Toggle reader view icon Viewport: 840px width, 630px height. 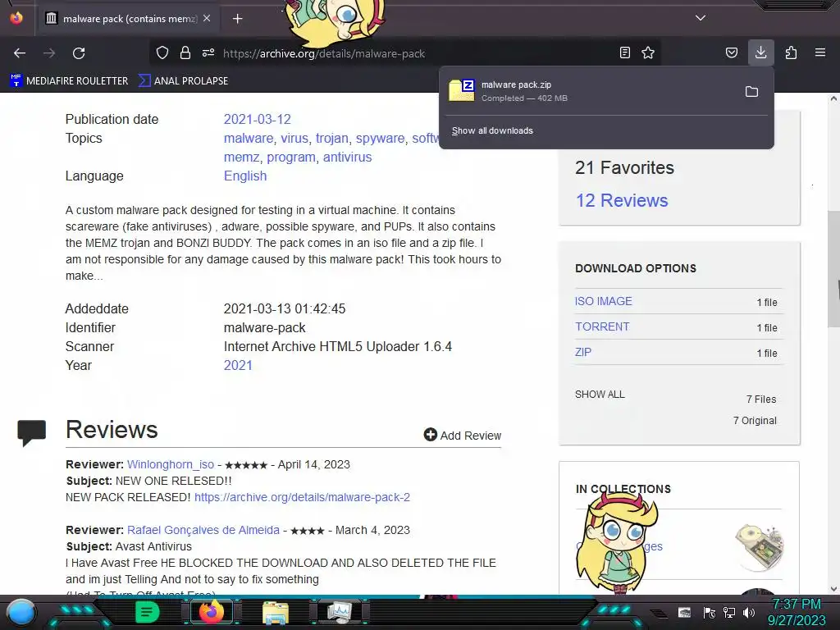pos(624,52)
